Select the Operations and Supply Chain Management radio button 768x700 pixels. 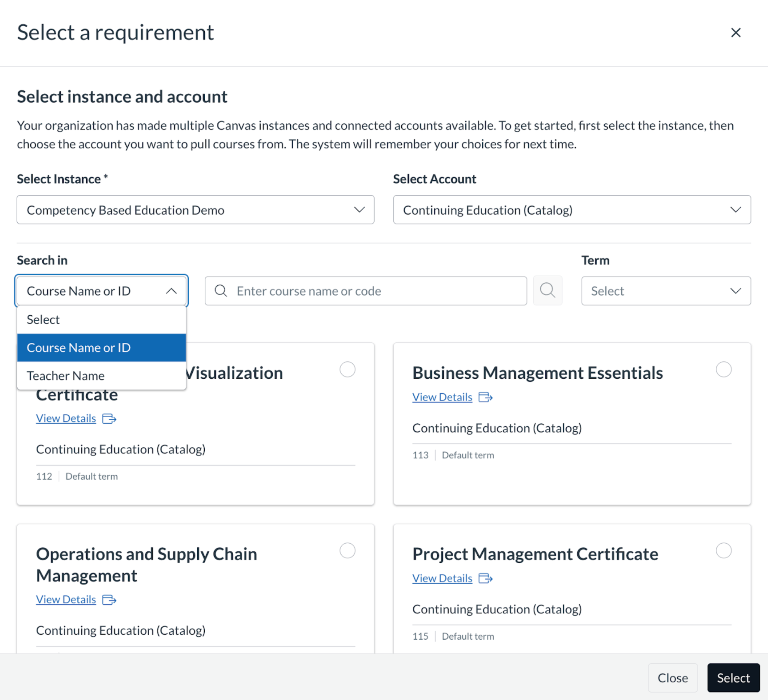click(x=347, y=550)
